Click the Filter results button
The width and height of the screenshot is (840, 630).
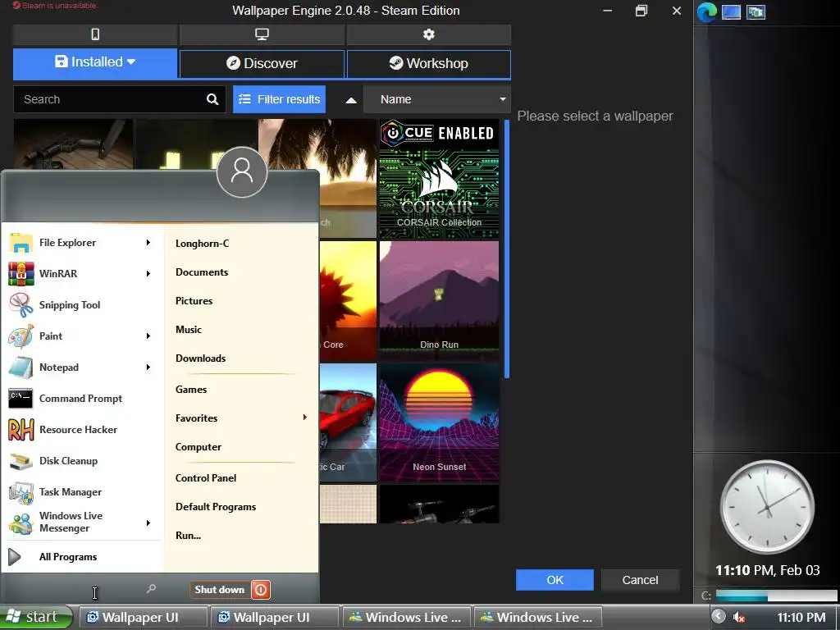[279, 99]
